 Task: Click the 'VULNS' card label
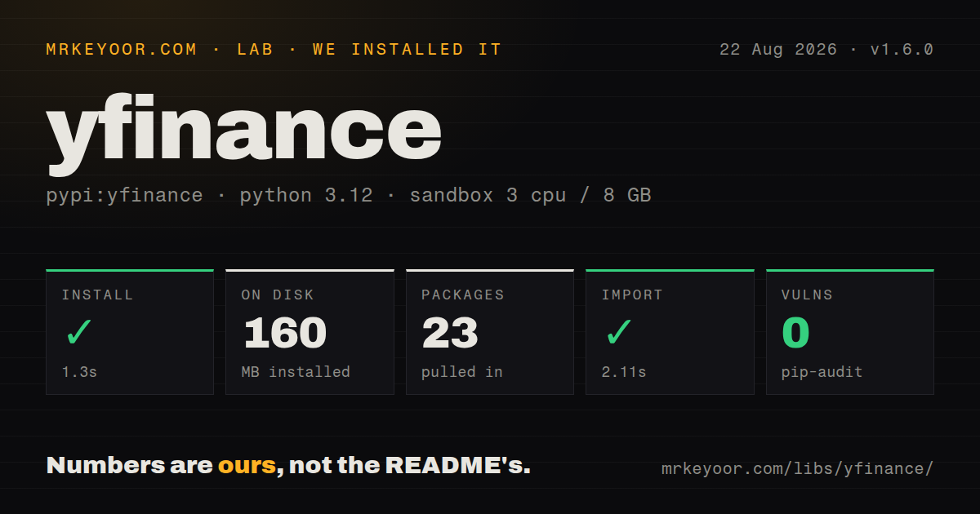click(807, 295)
